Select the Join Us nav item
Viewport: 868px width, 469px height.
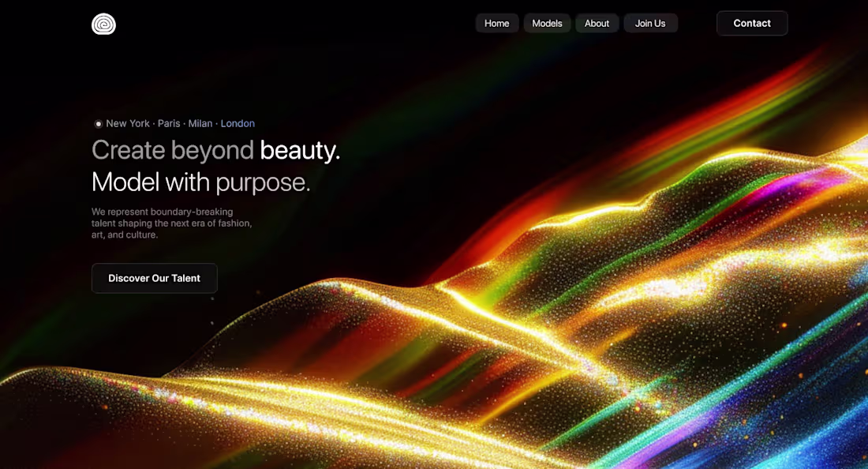coord(650,23)
